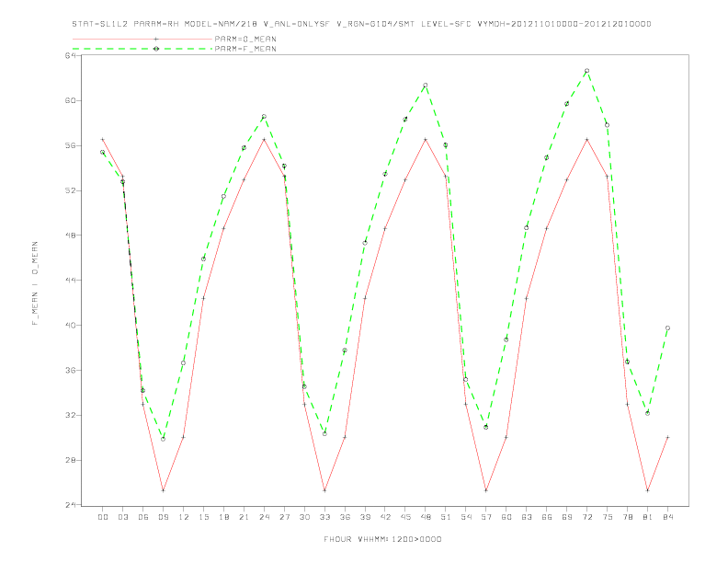Click the y-axis tick label 56
The image size is (728, 563).
71,145
